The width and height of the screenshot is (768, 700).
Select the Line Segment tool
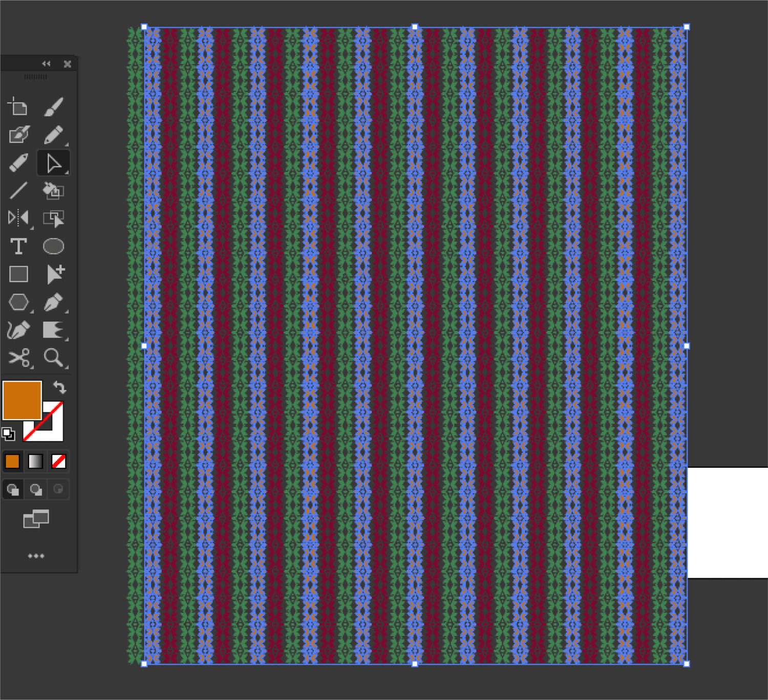click(x=19, y=190)
